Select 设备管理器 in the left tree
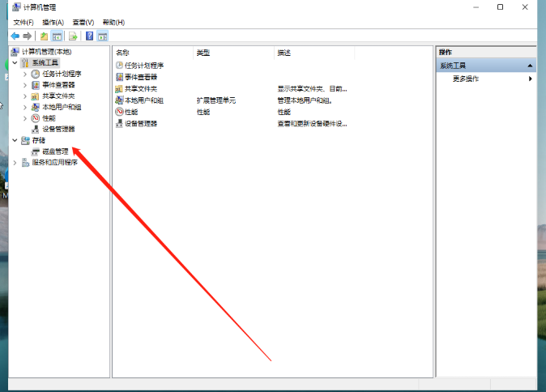Image resolution: width=546 pixels, height=392 pixels. point(58,129)
